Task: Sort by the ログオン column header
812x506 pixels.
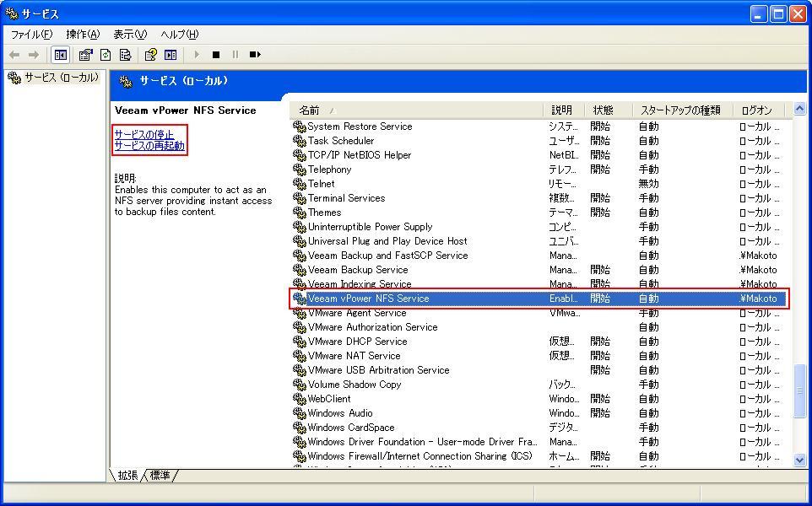Action: coord(760,110)
